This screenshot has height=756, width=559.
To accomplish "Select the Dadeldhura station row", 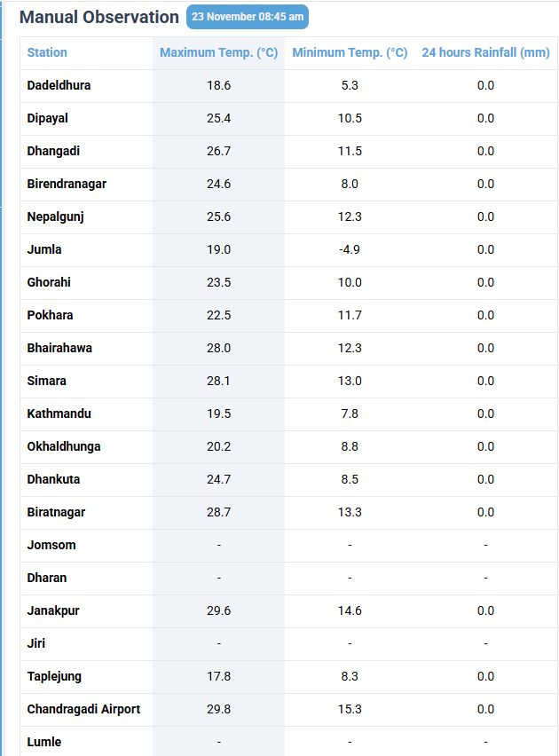I will 59,86.
